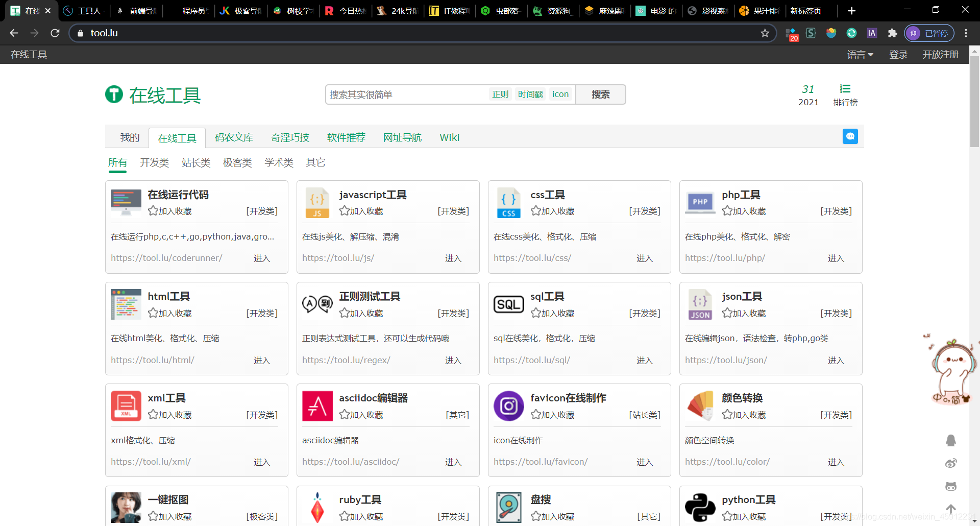
Task: Open the xml工具 red XML icon
Action: [126, 406]
